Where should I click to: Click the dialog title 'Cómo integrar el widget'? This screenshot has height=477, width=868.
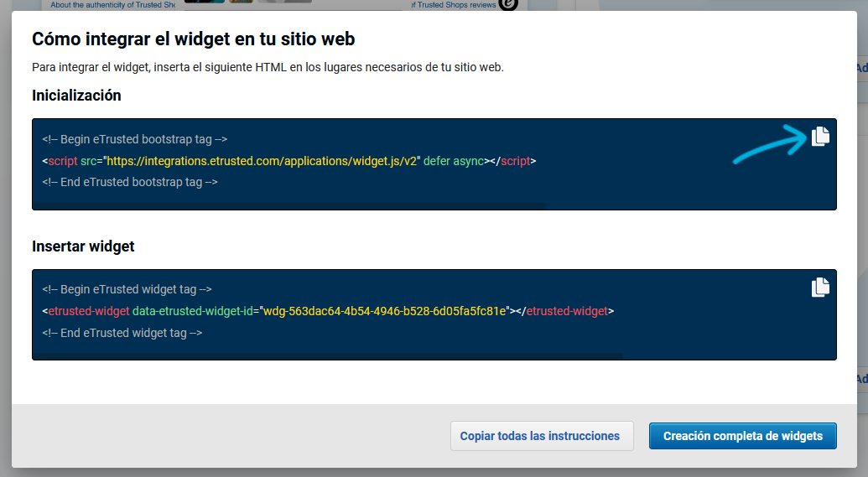193,39
